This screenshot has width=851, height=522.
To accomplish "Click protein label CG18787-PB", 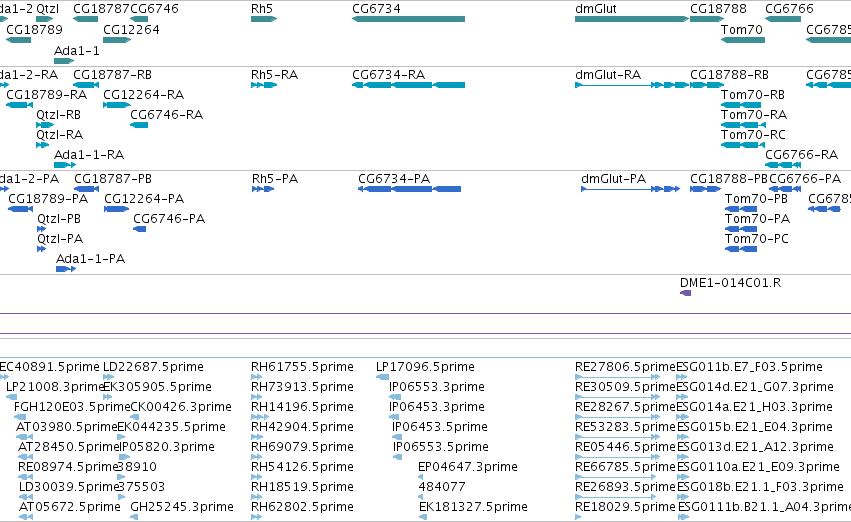I will tap(113, 179).
